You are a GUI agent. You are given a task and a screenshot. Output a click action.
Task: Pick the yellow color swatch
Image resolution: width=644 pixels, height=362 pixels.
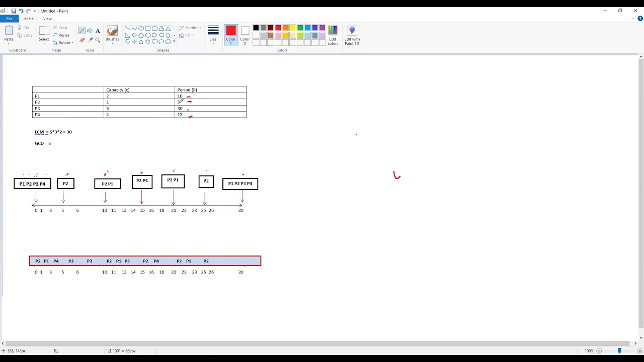[293, 28]
